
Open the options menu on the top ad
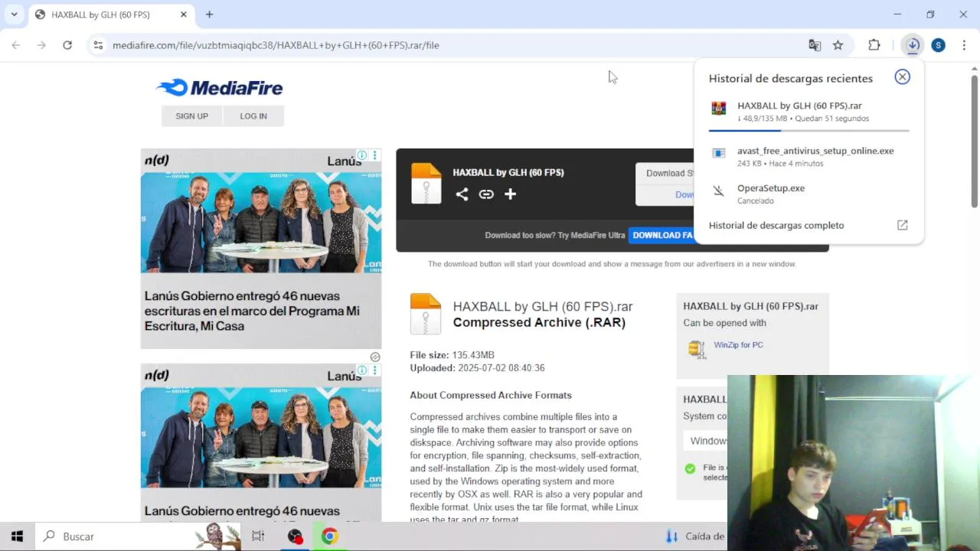coord(374,155)
